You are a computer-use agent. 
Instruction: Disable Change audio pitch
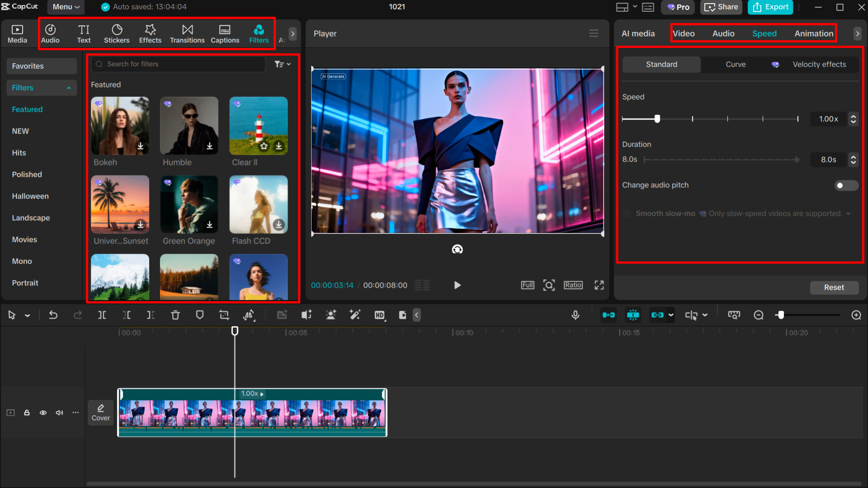846,185
